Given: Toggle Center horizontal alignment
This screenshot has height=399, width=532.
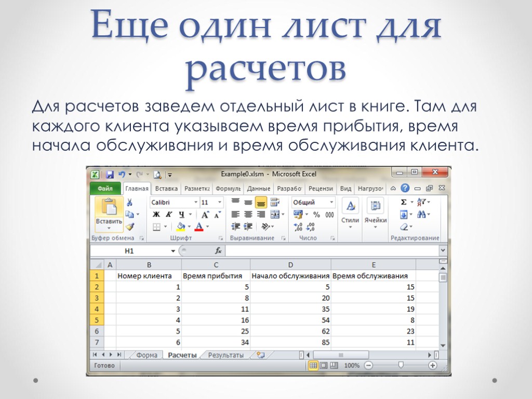Looking at the screenshot, I should click(x=248, y=215).
